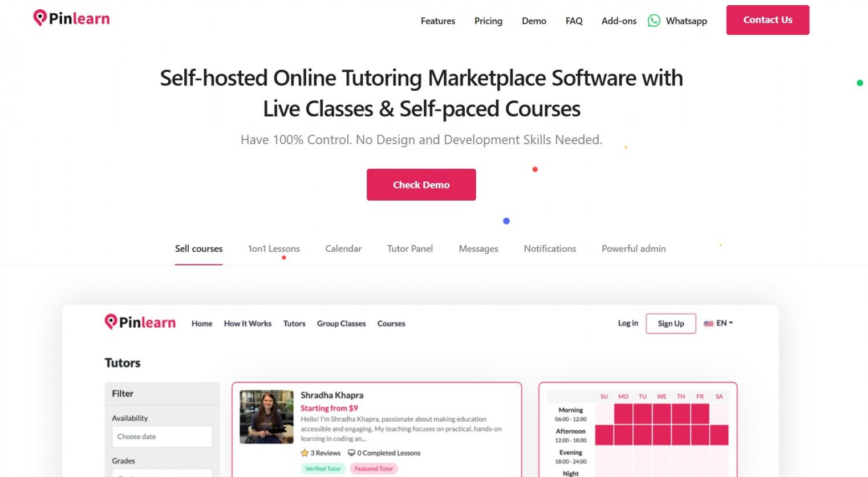Show the Messages tab
The width and height of the screenshot is (868, 477).
478,249
